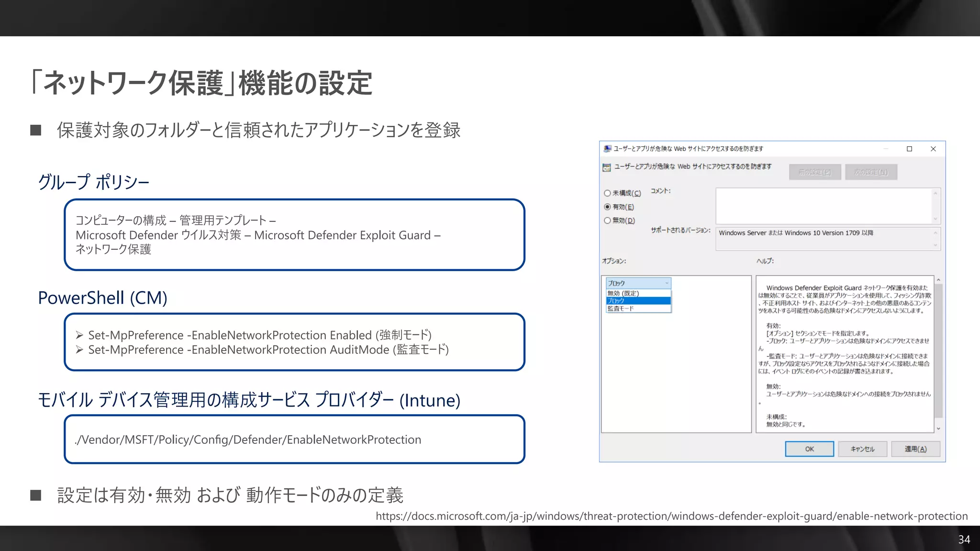980x551 pixels.
Task: Click the policy setting icon beside heading
Action: pyautogui.click(x=607, y=167)
